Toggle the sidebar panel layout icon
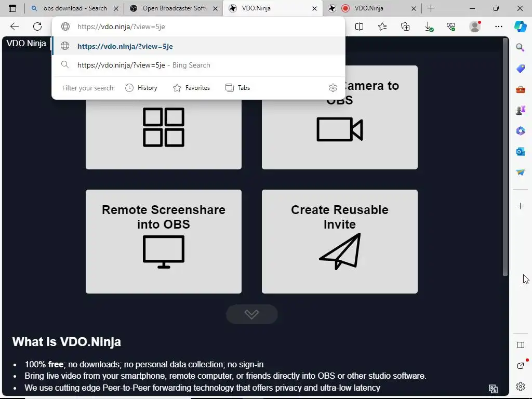The width and height of the screenshot is (532, 399). click(521, 345)
